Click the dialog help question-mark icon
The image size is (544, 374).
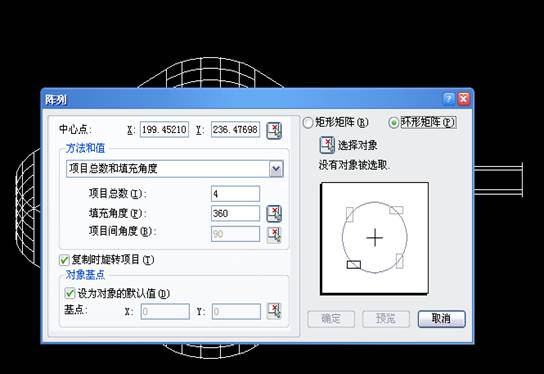(x=449, y=99)
